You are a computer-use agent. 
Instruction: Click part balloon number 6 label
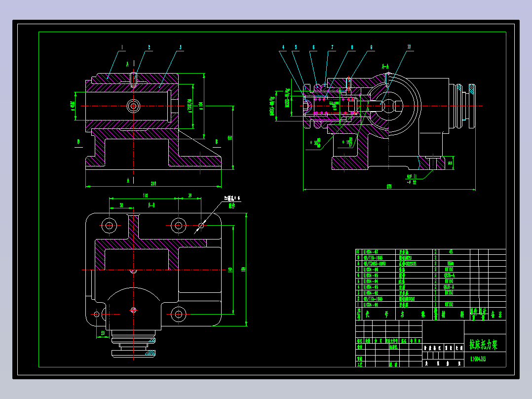pyautogui.click(x=313, y=47)
